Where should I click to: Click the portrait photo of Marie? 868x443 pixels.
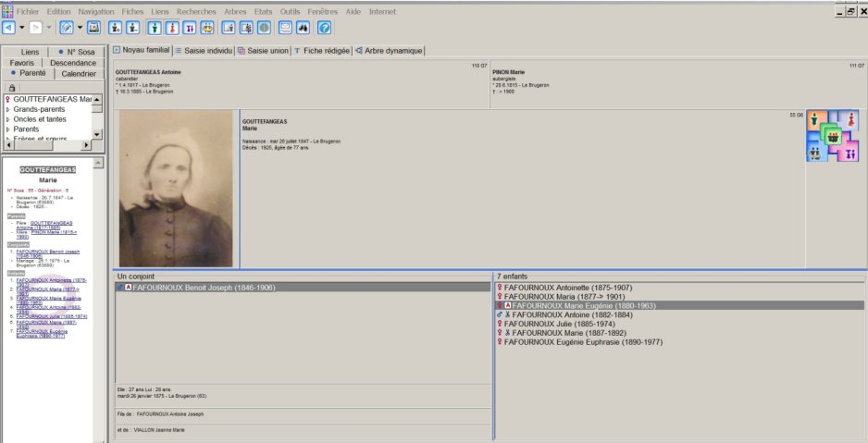[x=177, y=189]
